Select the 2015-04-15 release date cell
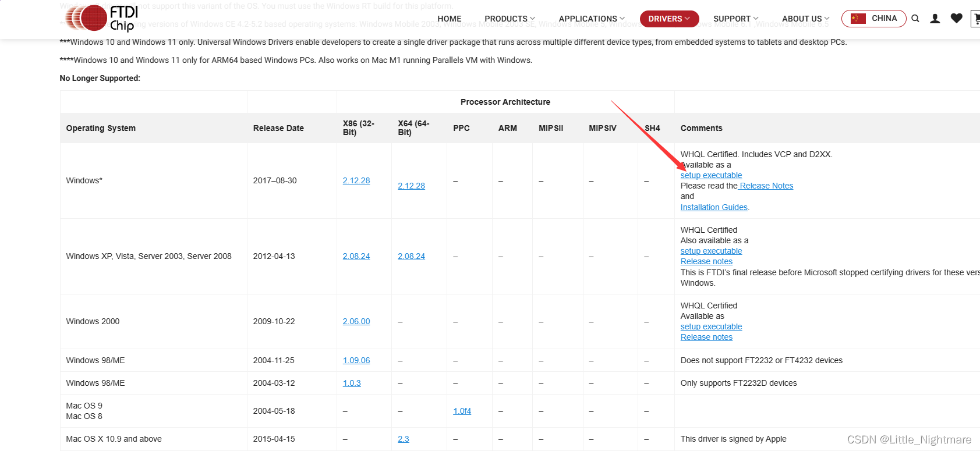This screenshot has height=451, width=980. (274, 439)
